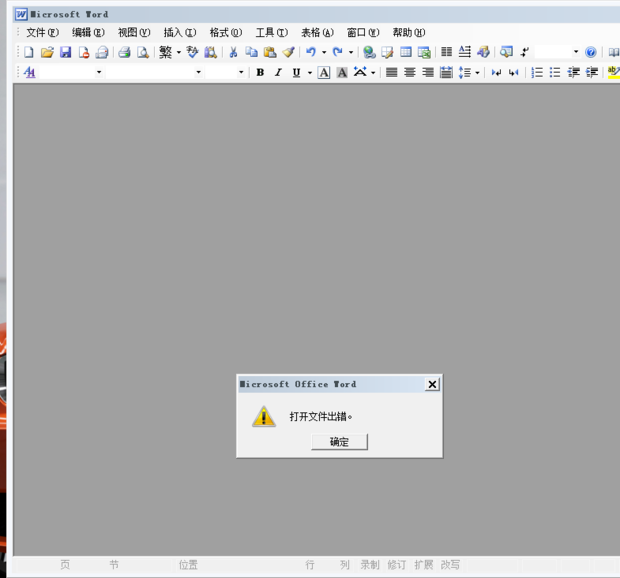Viewport: 620px width, 578px height.
Task: Undo the last action
Action: pyautogui.click(x=311, y=52)
